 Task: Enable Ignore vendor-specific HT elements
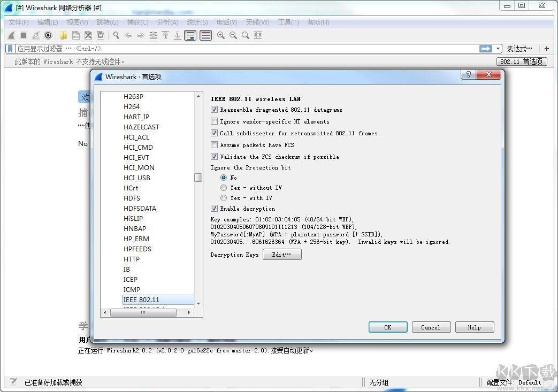214,121
